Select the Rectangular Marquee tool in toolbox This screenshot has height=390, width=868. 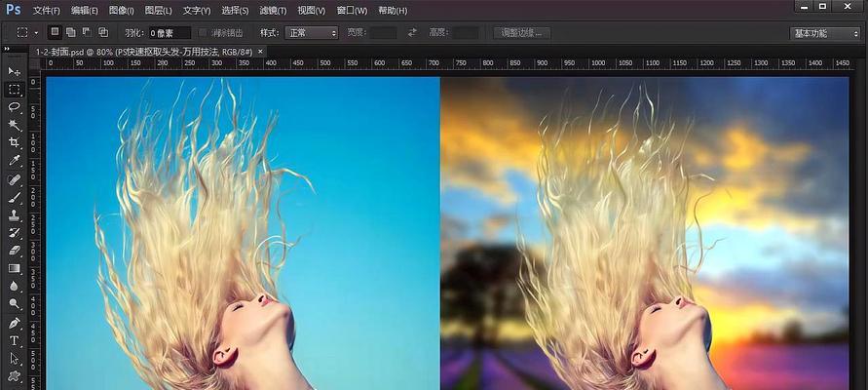(15, 89)
